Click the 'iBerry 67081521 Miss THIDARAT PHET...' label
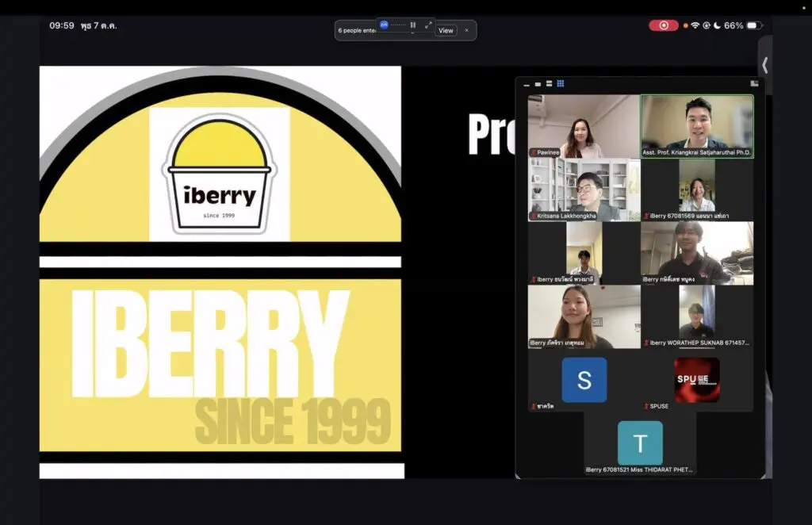The height and width of the screenshot is (525, 812). click(x=639, y=469)
